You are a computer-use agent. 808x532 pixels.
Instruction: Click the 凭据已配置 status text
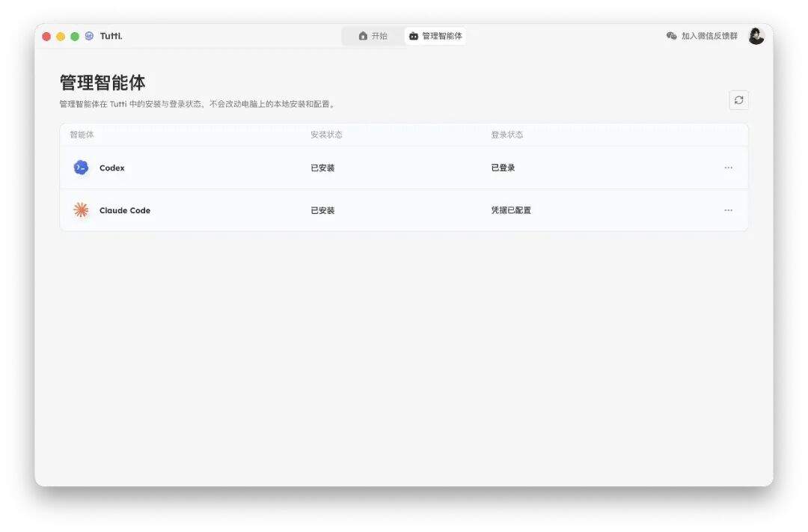point(511,210)
